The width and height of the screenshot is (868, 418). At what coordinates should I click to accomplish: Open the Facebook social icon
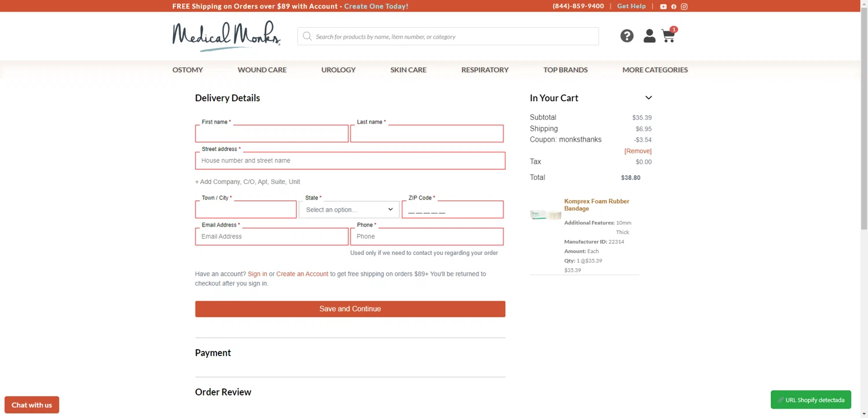(x=674, y=6)
